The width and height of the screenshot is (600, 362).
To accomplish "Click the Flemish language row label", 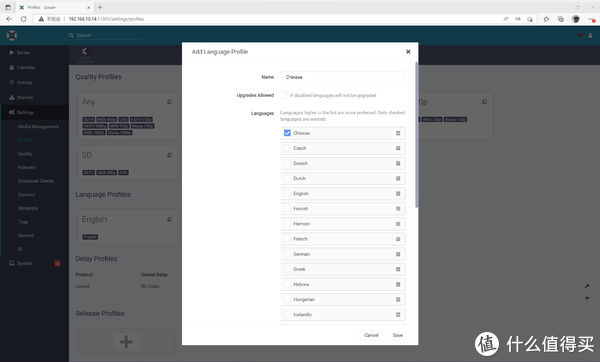I will 302,224.
